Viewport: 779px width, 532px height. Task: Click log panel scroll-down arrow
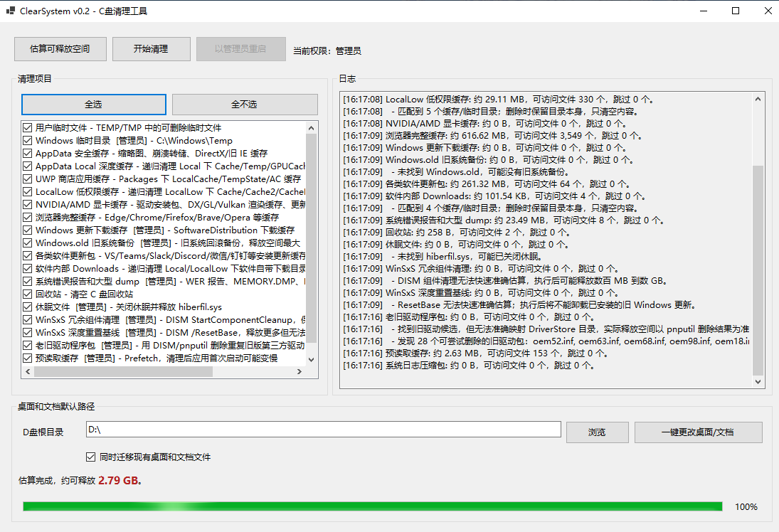pyautogui.click(x=758, y=381)
